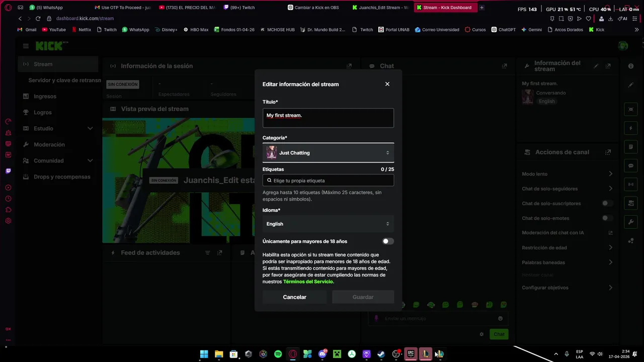Toggle Chat de solo-emotes switch

[x=608, y=218]
